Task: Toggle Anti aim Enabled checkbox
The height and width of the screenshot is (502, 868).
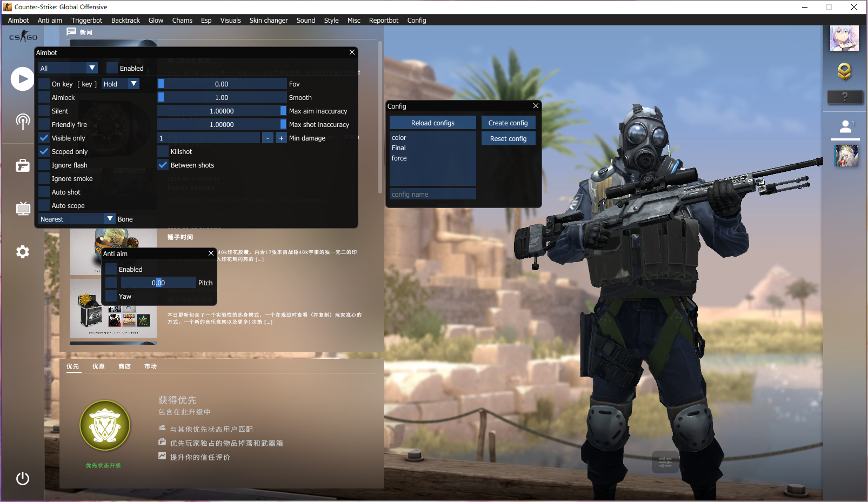Action: (111, 269)
